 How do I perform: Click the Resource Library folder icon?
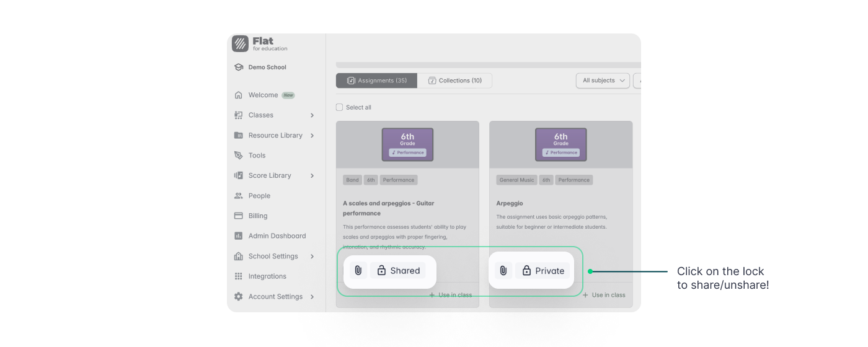(x=239, y=136)
